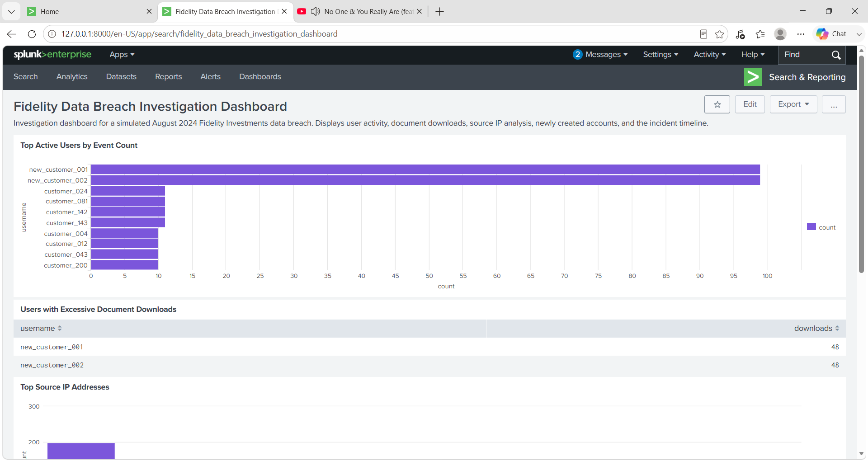Click new_customer_001 table row username
Screen dimensions: 868x461
[x=52, y=347]
